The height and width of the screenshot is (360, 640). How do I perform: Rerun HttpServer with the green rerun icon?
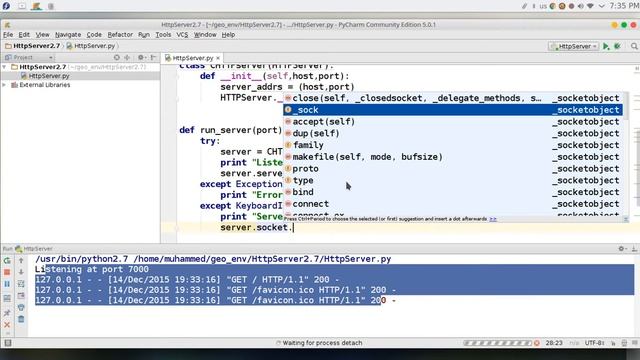click(x=7, y=260)
